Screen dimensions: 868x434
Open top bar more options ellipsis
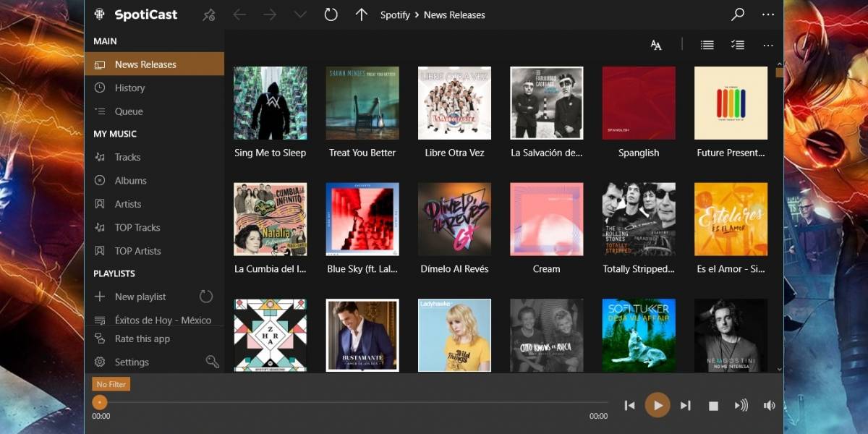(768, 14)
